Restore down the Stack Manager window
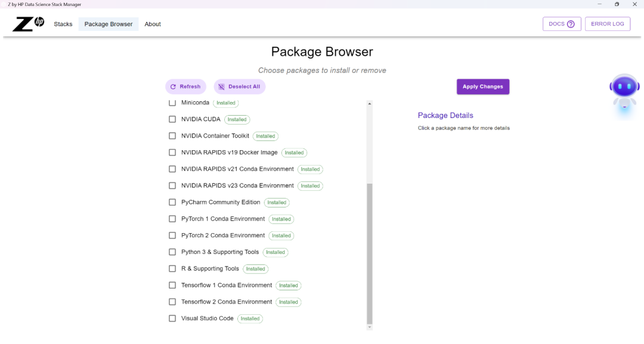644x344 pixels. [617, 4]
